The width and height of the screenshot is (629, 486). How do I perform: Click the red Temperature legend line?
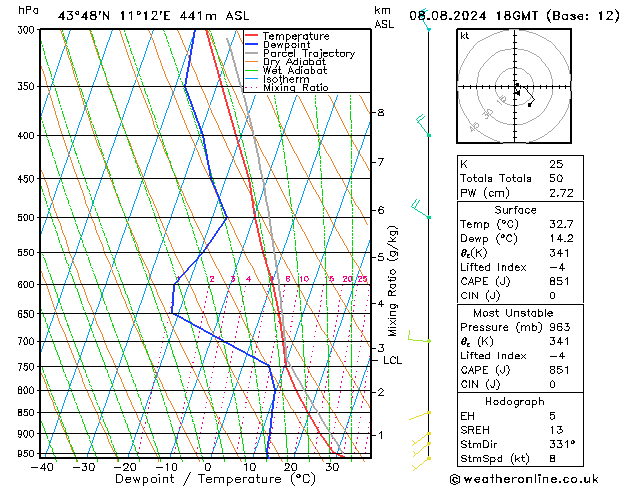(x=251, y=36)
